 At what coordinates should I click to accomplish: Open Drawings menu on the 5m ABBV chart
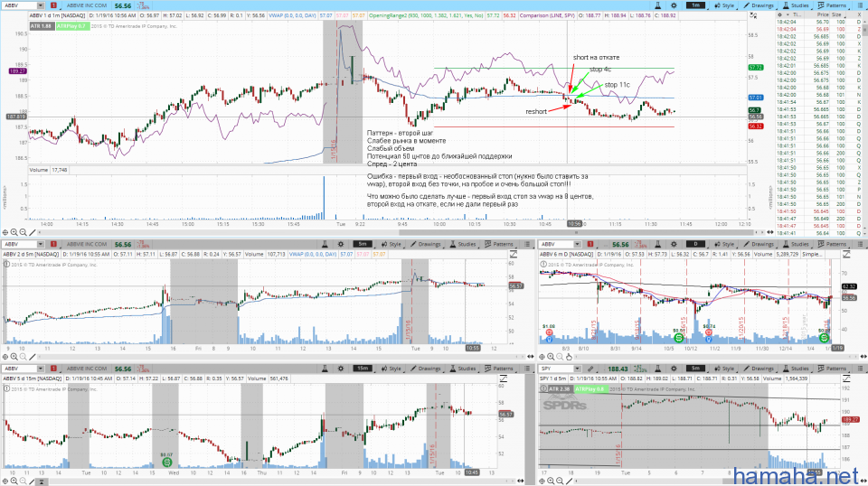[x=426, y=244]
